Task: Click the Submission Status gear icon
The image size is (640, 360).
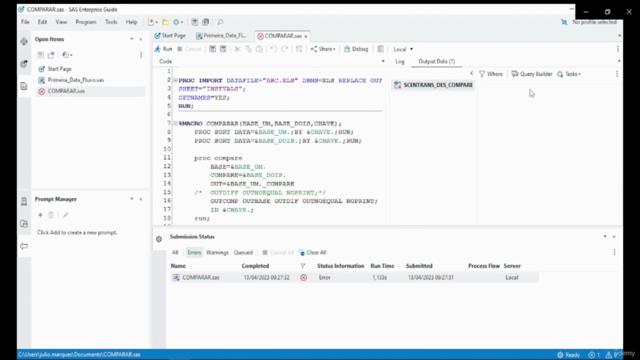Action: tap(159, 239)
